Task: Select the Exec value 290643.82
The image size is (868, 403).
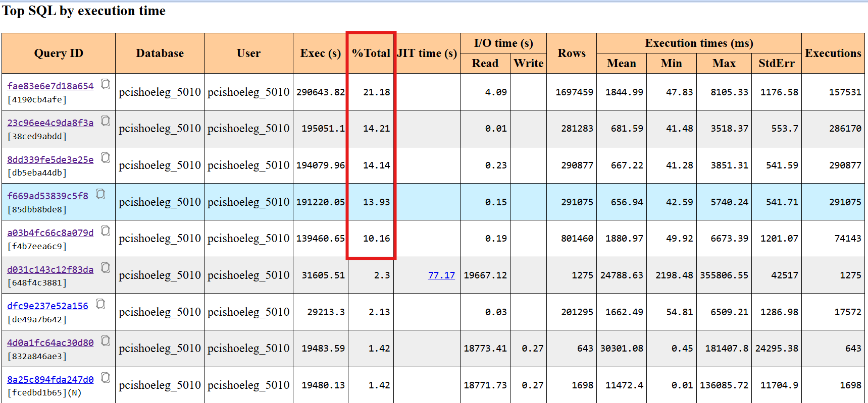Action: pos(321,92)
